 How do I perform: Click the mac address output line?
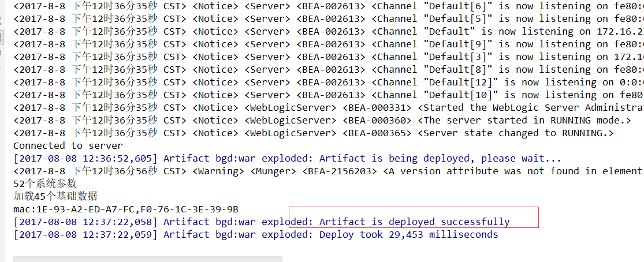(125, 209)
